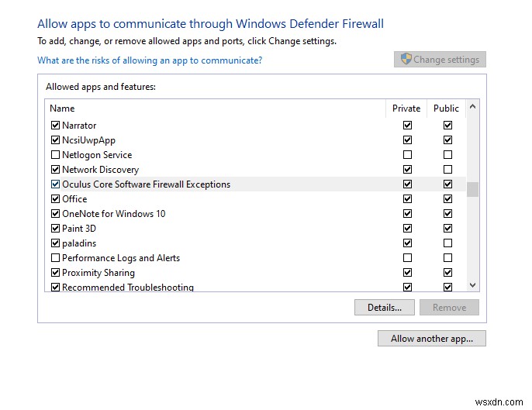Open the risks of allowing an app link
The width and height of the screenshot is (532, 410).
click(x=150, y=60)
